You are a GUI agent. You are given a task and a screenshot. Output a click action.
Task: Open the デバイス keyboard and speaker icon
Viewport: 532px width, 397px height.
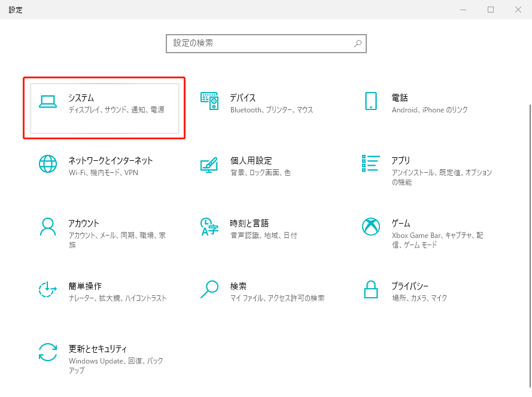(x=209, y=102)
